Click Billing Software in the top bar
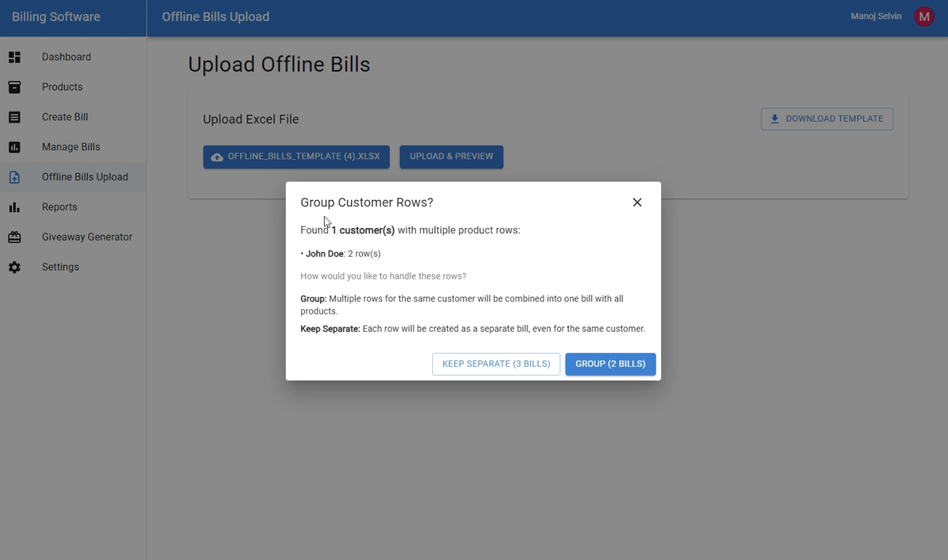Screen dimensions: 948x560 click(56, 17)
